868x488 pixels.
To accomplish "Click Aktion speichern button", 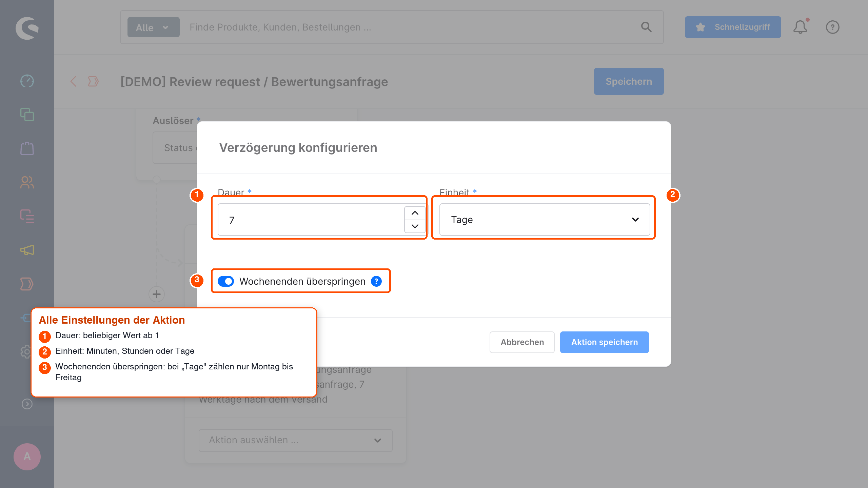I will [604, 342].
